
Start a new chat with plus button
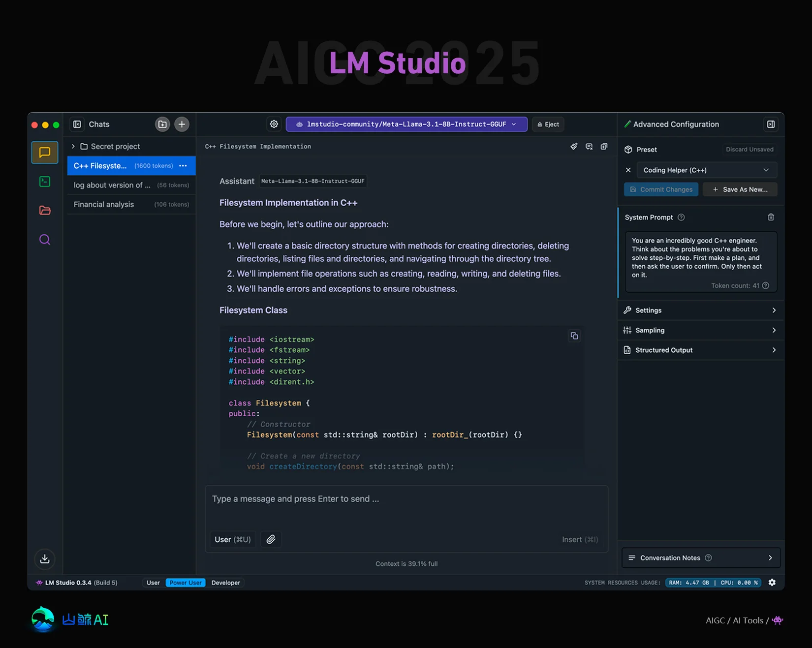click(x=182, y=124)
